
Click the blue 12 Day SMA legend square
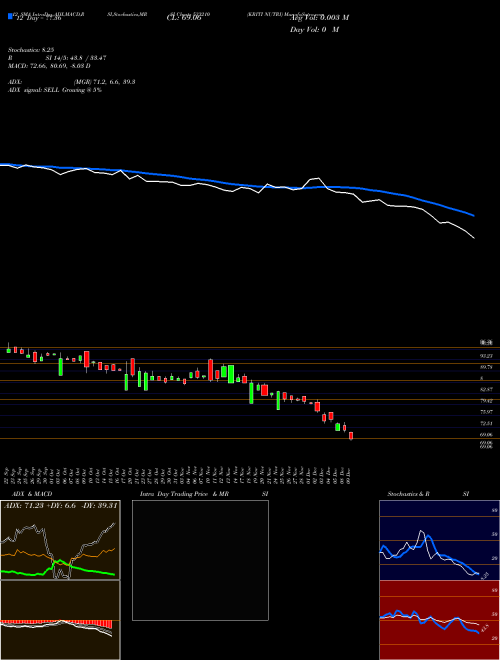(10, 17)
